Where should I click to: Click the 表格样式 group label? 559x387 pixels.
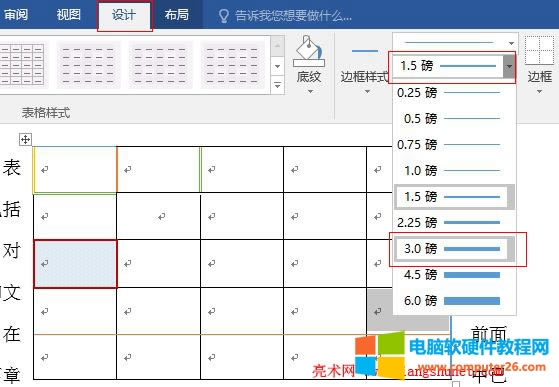tap(46, 113)
